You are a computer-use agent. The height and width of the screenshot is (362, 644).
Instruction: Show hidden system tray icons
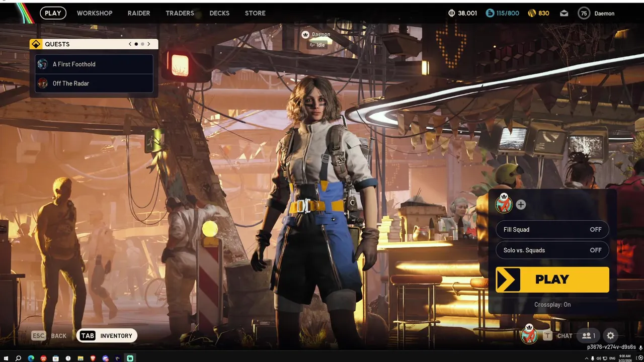pyautogui.click(x=586, y=358)
